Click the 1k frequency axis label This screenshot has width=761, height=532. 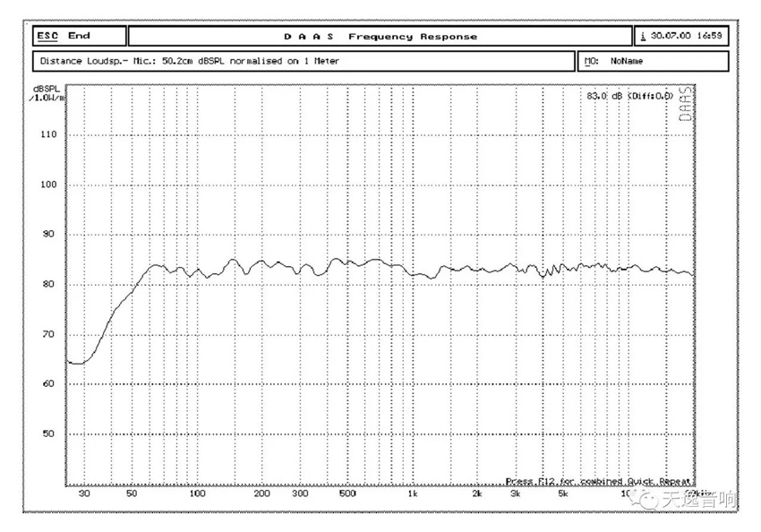point(412,494)
